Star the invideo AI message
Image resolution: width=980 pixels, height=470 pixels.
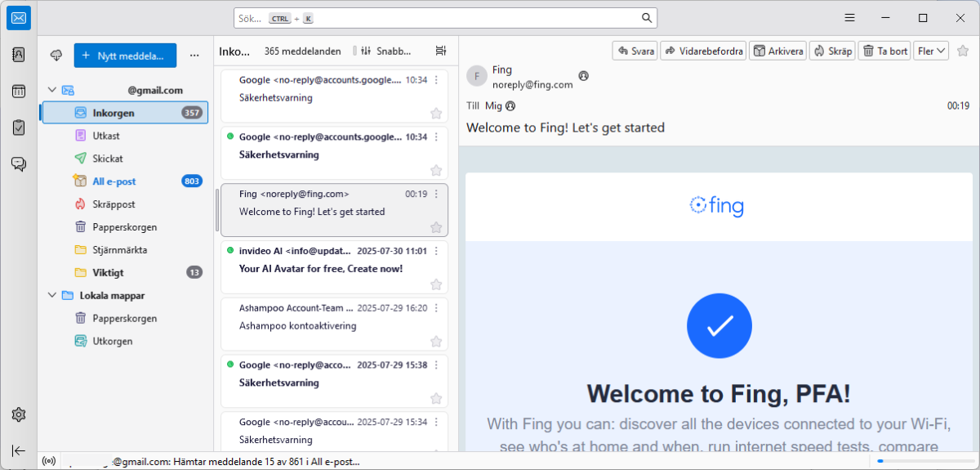tap(436, 284)
